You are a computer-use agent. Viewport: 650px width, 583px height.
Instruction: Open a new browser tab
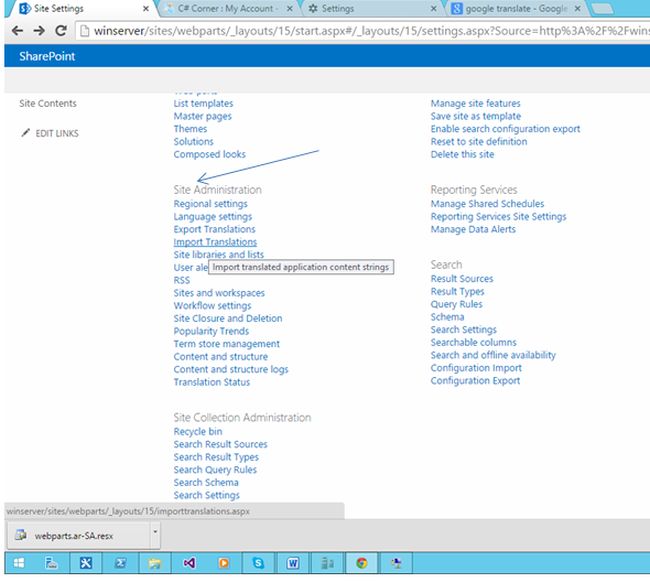pos(601,9)
